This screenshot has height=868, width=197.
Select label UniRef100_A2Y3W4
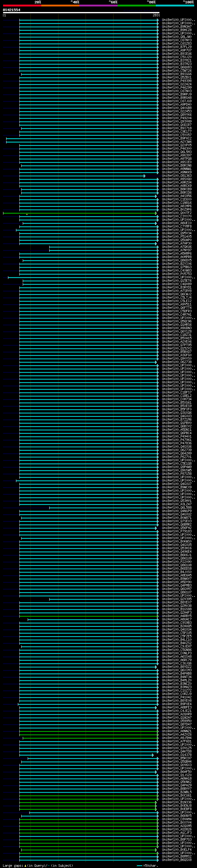point(177,142)
